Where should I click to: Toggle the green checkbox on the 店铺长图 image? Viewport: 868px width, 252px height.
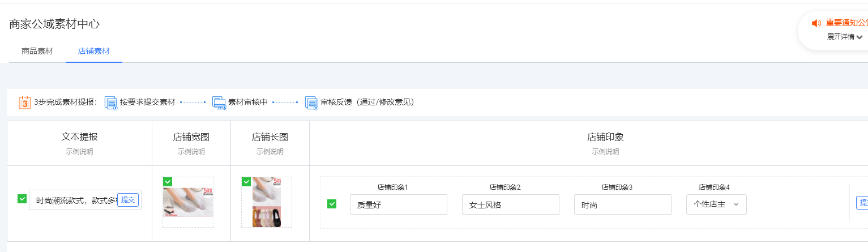pyautogui.click(x=246, y=182)
